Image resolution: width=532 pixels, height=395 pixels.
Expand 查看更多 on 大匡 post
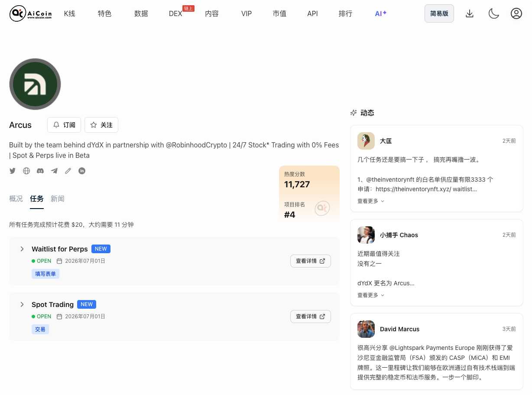[371, 201]
